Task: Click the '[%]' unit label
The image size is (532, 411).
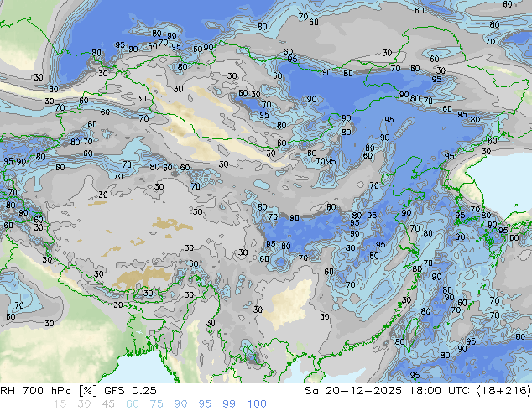Action: pos(88,391)
